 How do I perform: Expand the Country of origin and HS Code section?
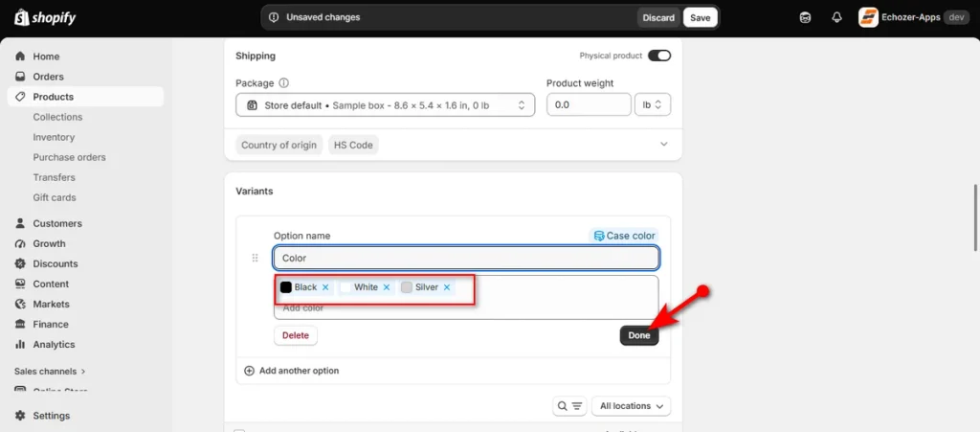click(x=664, y=145)
